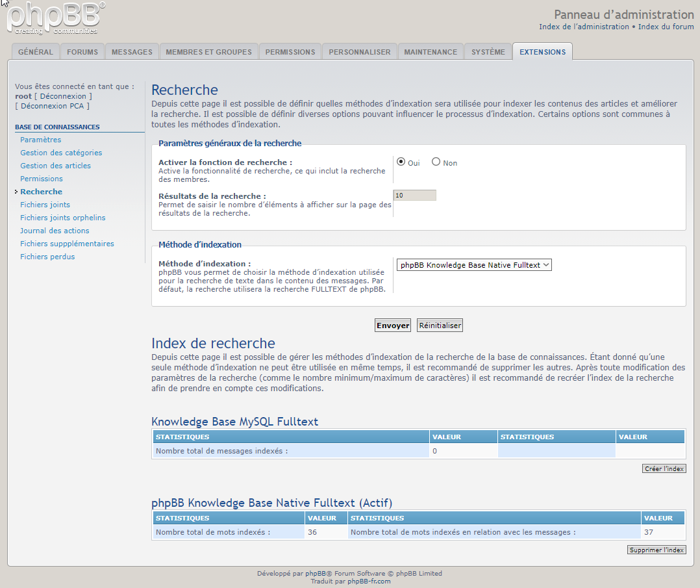Click the phpBB logo in header

[56, 18]
